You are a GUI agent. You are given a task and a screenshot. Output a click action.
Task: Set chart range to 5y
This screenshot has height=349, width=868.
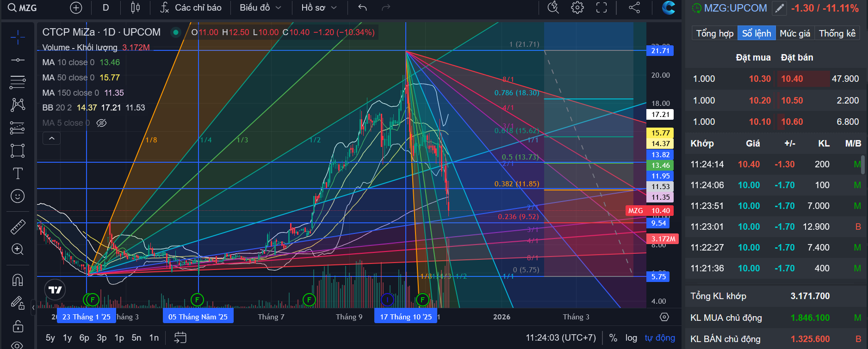point(50,338)
